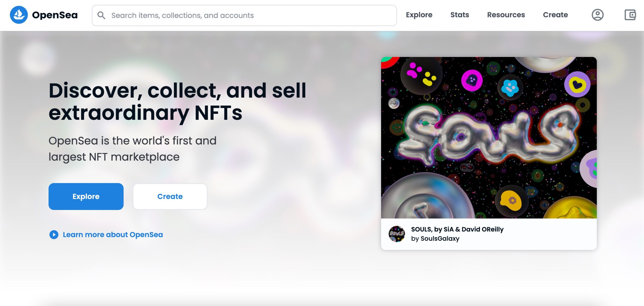Click the OpenSea ship logo icon

point(19,15)
